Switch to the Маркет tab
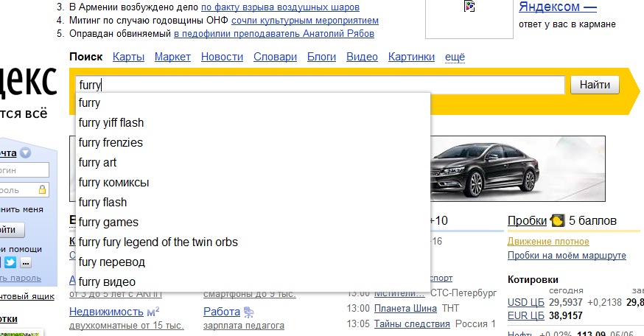The height and width of the screenshot is (336, 644). [x=172, y=57]
